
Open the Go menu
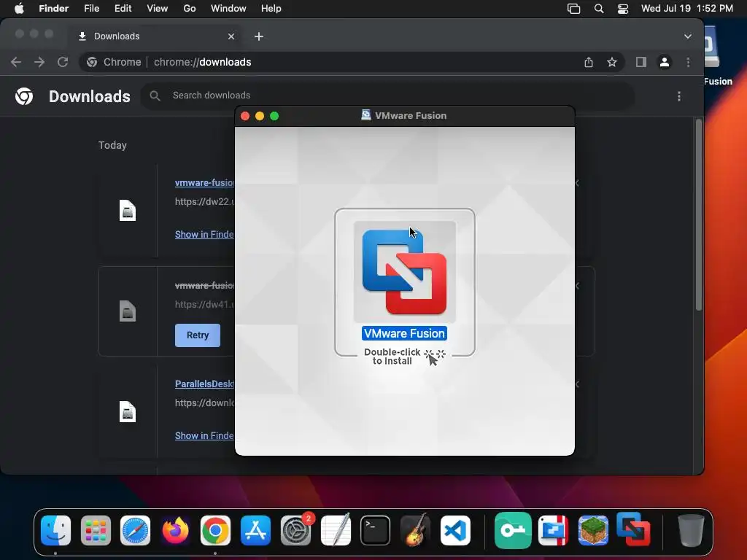[190, 9]
